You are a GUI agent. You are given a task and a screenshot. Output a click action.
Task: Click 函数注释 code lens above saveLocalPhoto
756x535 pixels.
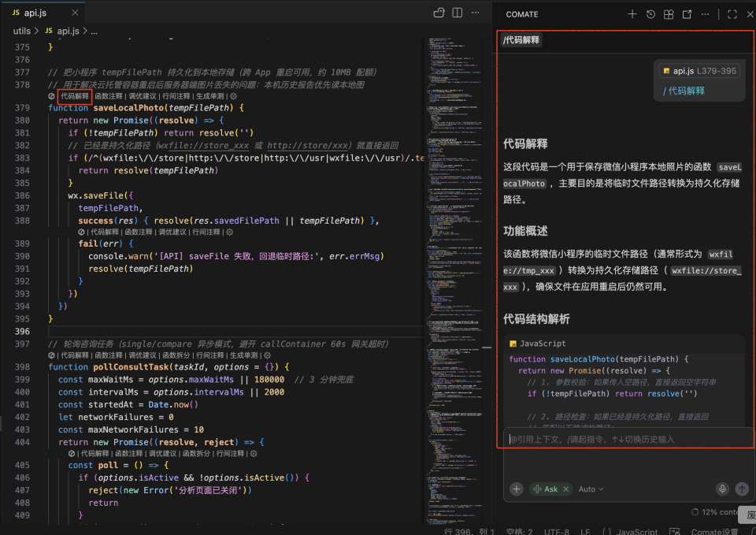pos(109,96)
